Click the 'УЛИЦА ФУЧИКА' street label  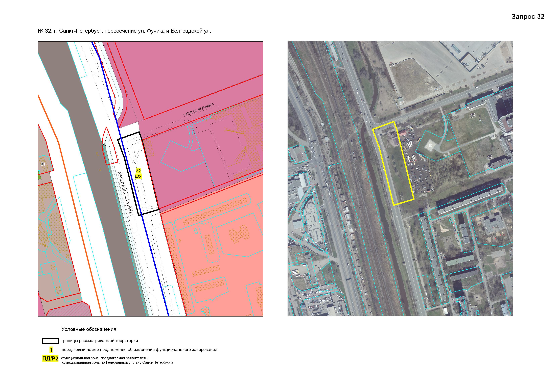pyautogui.click(x=199, y=110)
